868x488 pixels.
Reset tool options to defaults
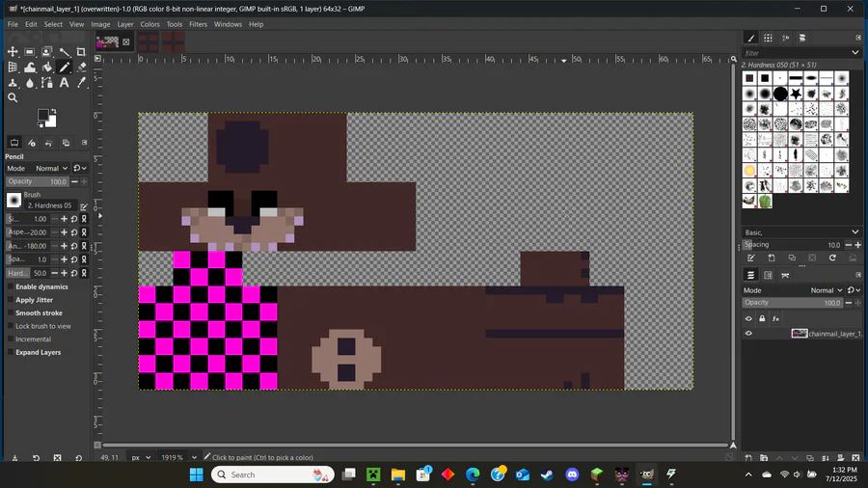coord(79,457)
